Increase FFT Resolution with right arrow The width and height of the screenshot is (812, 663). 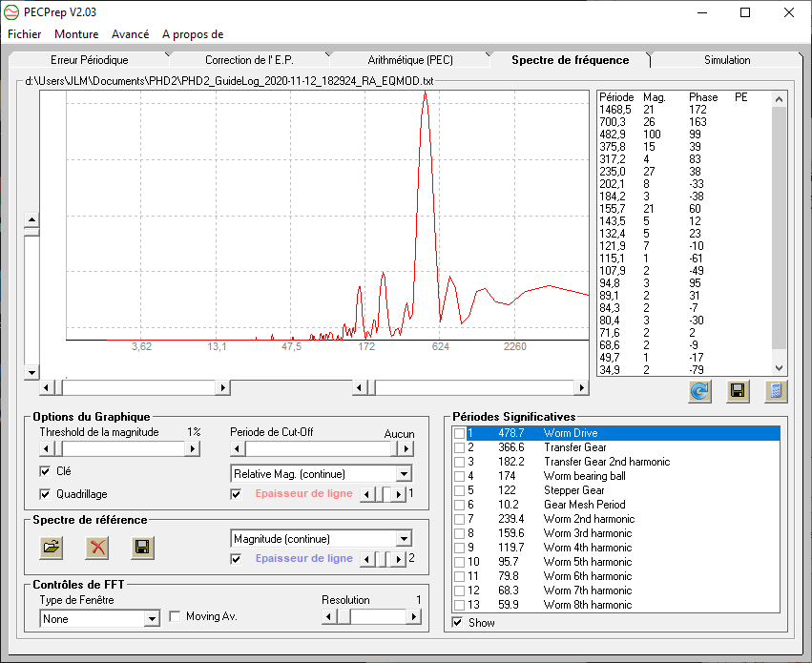pos(413,616)
